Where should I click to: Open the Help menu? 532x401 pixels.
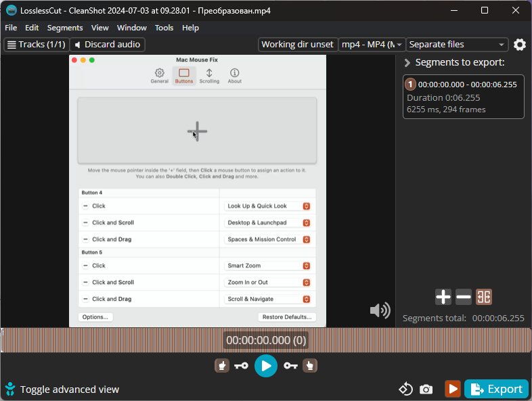click(x=190, y=28)
